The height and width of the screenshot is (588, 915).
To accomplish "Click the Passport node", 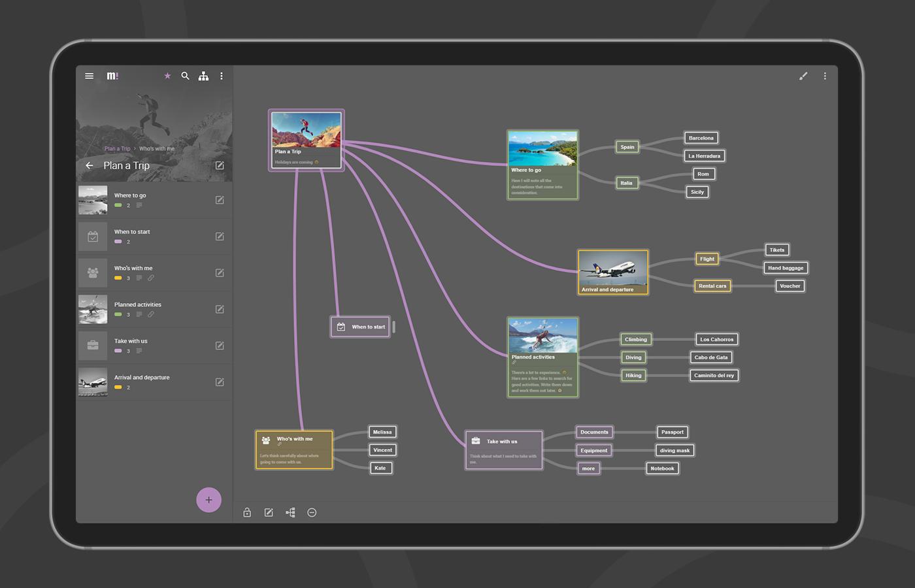I will [x=673, y=432].
